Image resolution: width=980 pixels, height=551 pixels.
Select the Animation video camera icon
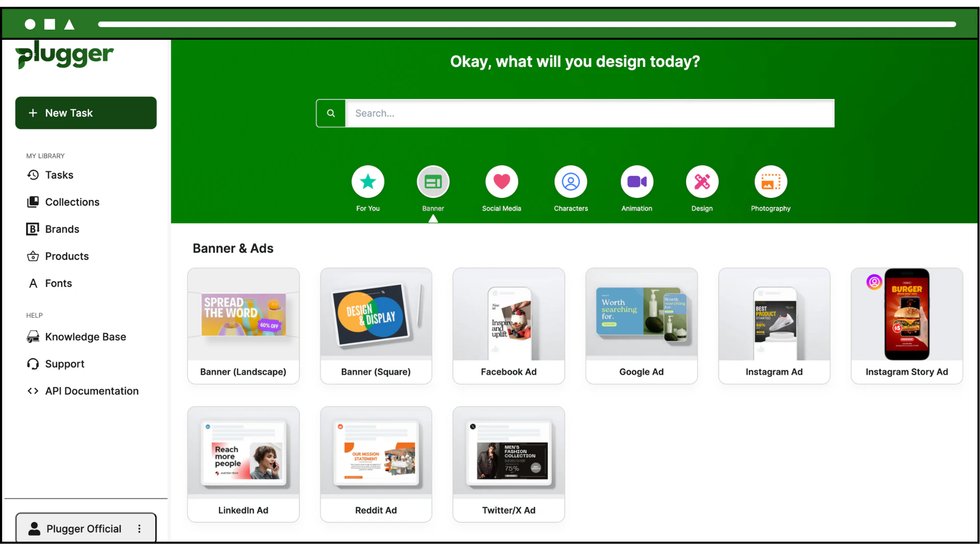(x=636, y=182)
